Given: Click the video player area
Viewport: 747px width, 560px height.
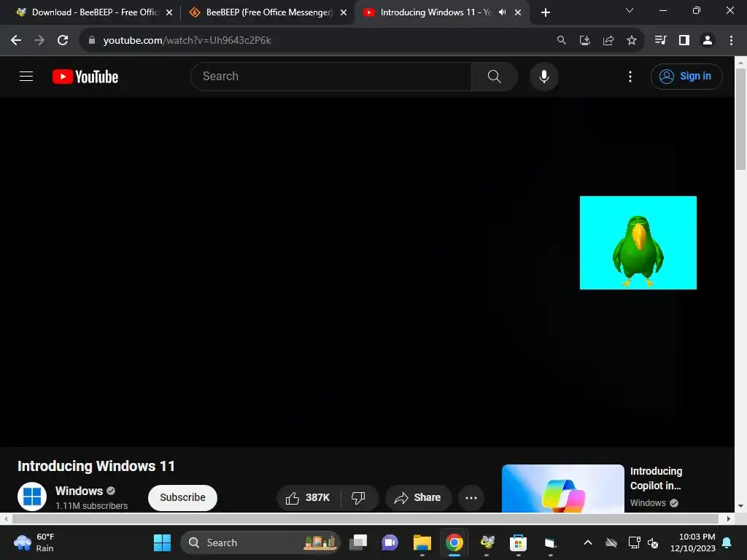Looking at the screenshot, I should click(367, 273).
